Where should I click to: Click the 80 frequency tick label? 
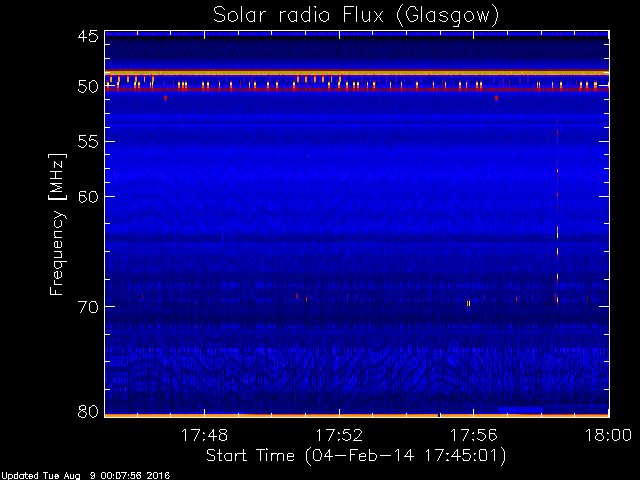tap(88, 411)
